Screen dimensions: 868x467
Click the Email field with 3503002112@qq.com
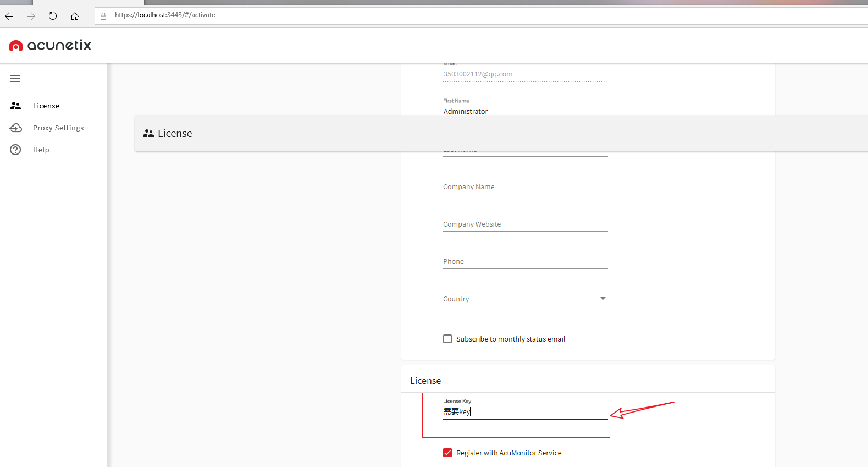(525, 74)
